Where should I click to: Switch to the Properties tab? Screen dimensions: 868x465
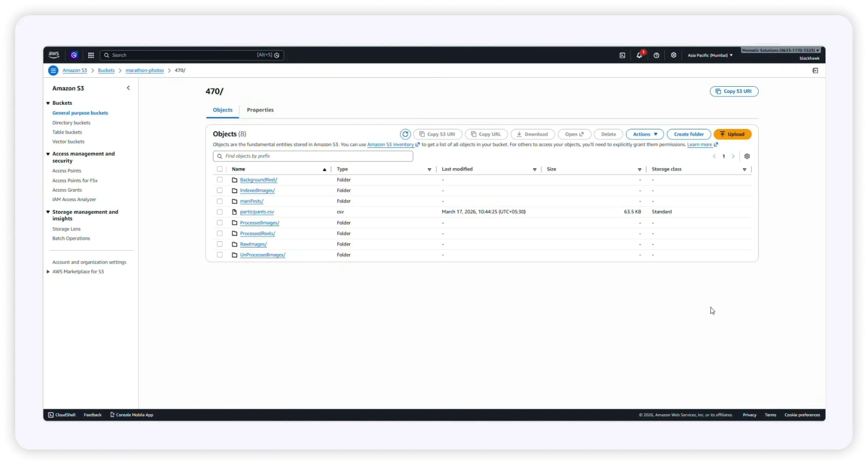click(260, 110)
